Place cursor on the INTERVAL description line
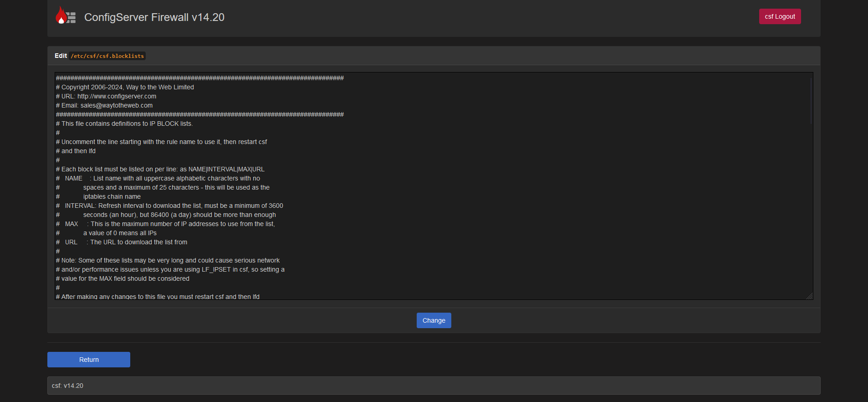The image size is (868, 402). (169, 206)
